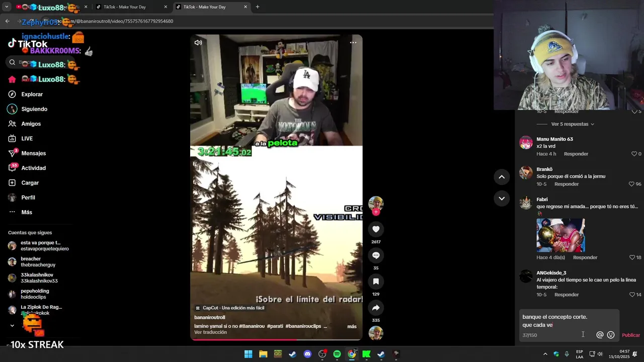Like Manu Manito 63's comment
This screenshot has width=644, height=362.
pyautogui.click(x=634, y=154)
